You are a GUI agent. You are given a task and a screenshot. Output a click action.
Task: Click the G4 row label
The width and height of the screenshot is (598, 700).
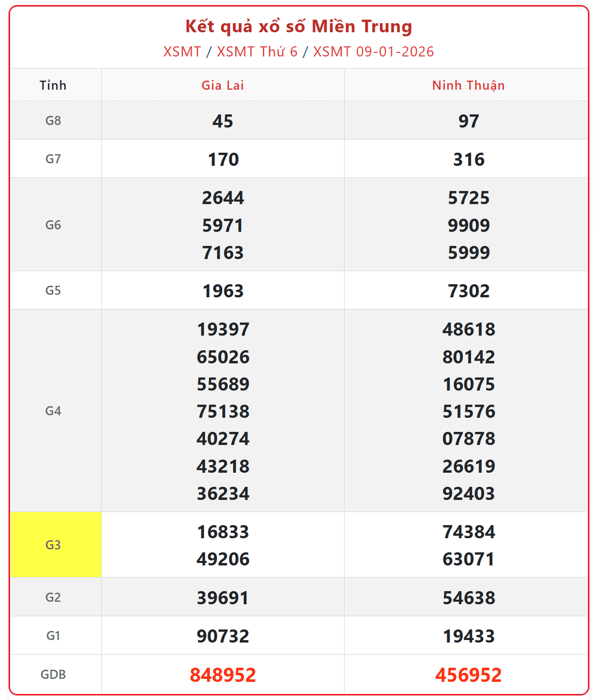[53, 411]
